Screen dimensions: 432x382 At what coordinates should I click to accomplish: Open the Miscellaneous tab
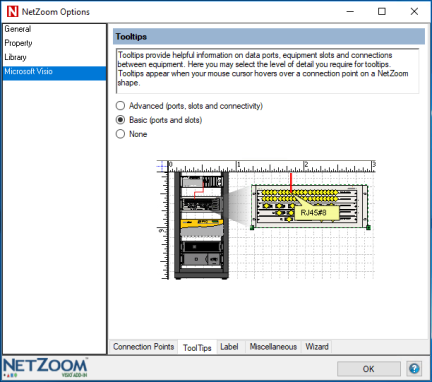273,347
